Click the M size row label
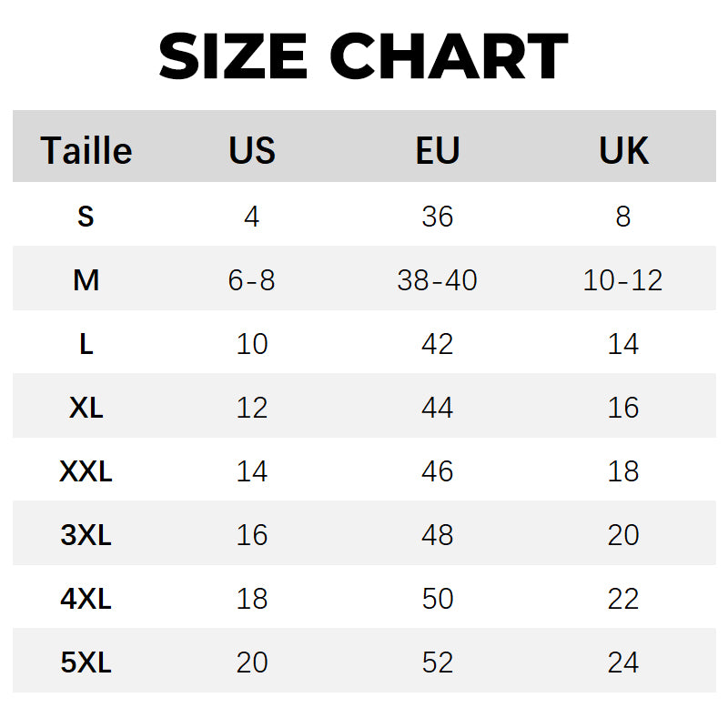The width and height of the screenshot is (728, 728). coord(86,280)
